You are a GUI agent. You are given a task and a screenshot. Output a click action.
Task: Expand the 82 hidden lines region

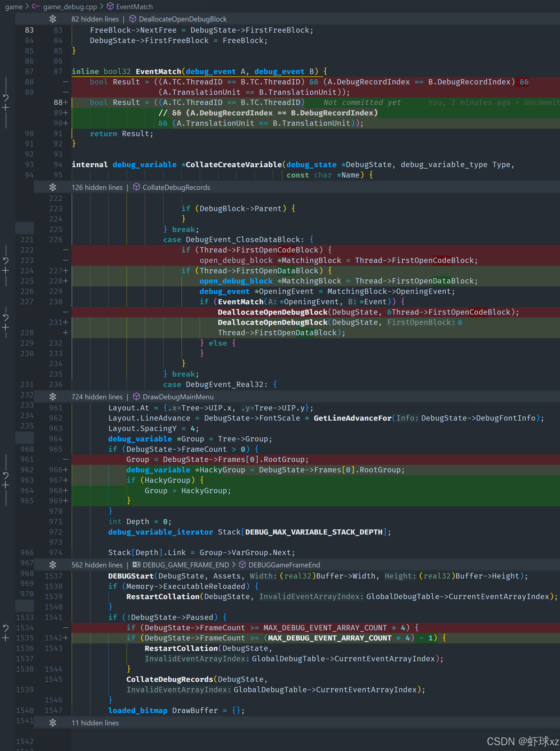[x=53, y=19]
